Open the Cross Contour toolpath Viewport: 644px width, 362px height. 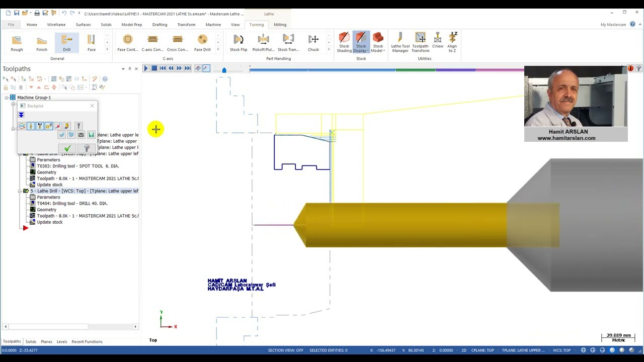(x=177, y=43)
